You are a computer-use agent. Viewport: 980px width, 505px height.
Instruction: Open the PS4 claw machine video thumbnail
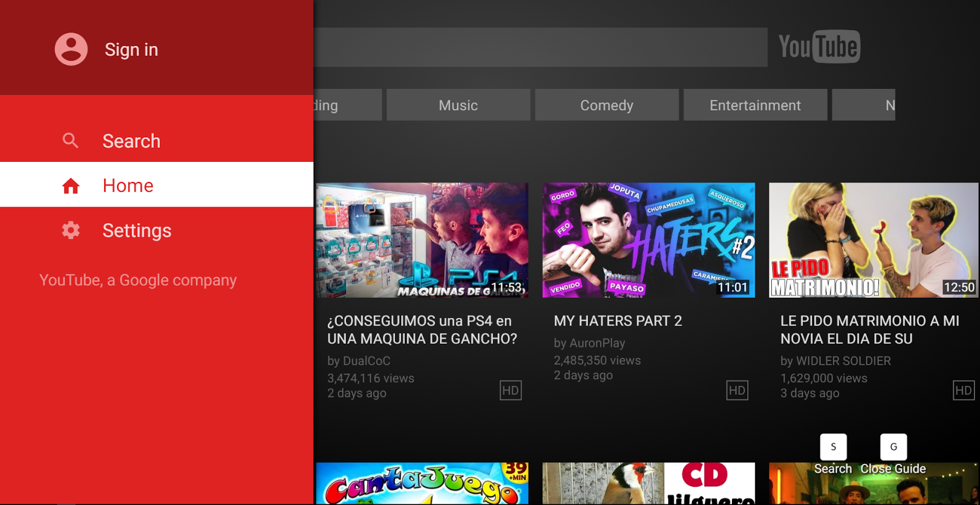click(422, 240)
